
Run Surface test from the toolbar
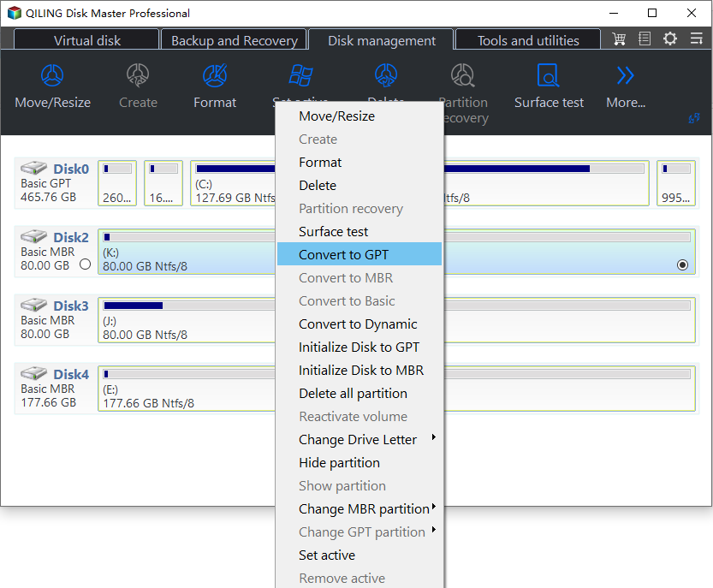click(549, 75)
